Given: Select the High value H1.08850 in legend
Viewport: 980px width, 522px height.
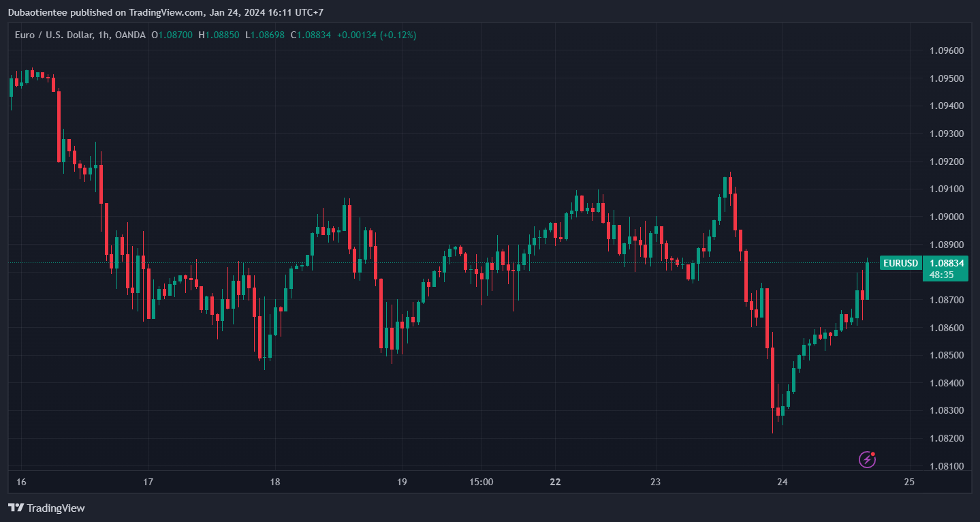Looking at the screenshot, I should [x=219, y=35].
